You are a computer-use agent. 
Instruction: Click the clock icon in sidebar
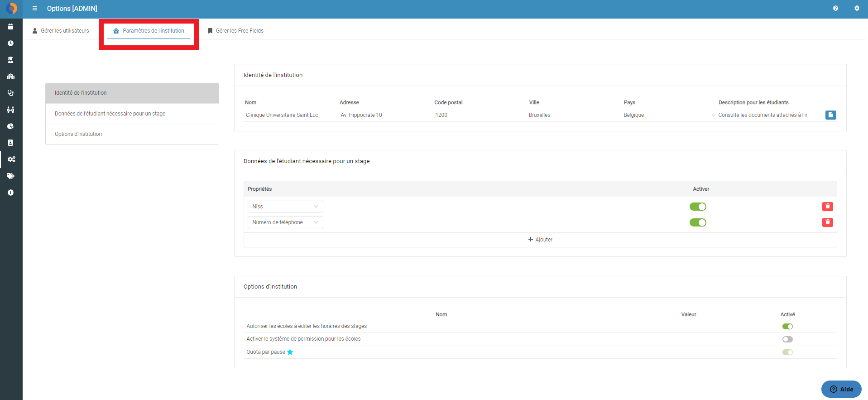coord(11,43)
